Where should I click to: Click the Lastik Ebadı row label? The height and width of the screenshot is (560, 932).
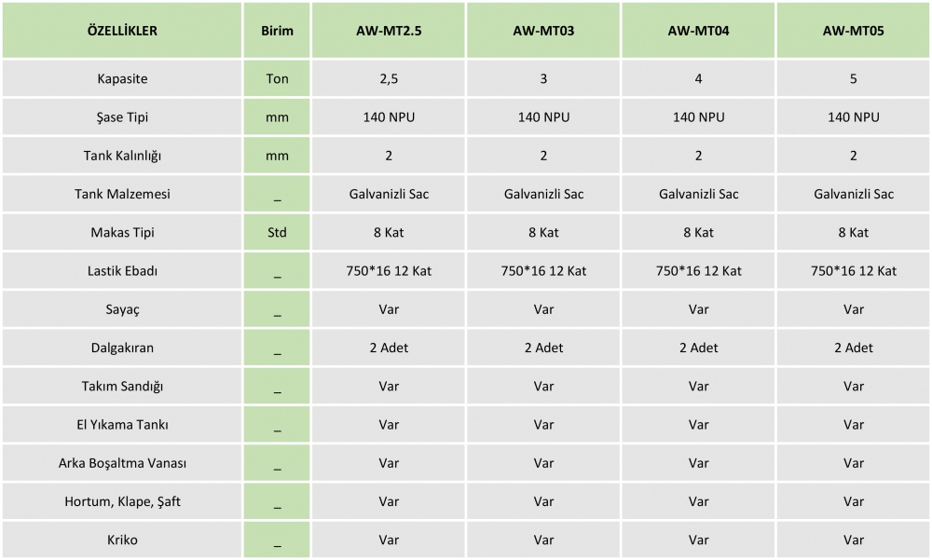(122, 271)
